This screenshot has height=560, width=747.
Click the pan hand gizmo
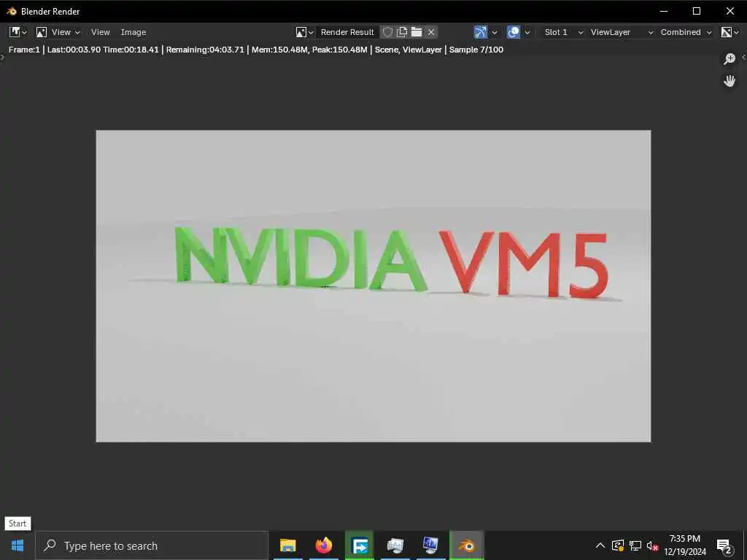(x=729, y=81)
